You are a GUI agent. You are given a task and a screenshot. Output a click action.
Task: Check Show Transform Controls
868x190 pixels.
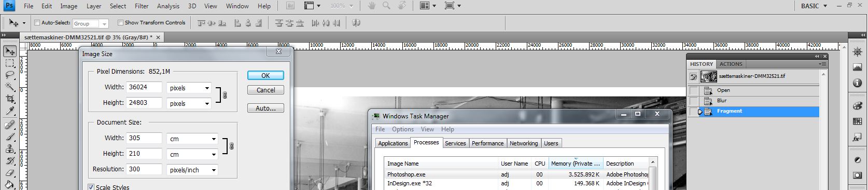tap(120, 23)
